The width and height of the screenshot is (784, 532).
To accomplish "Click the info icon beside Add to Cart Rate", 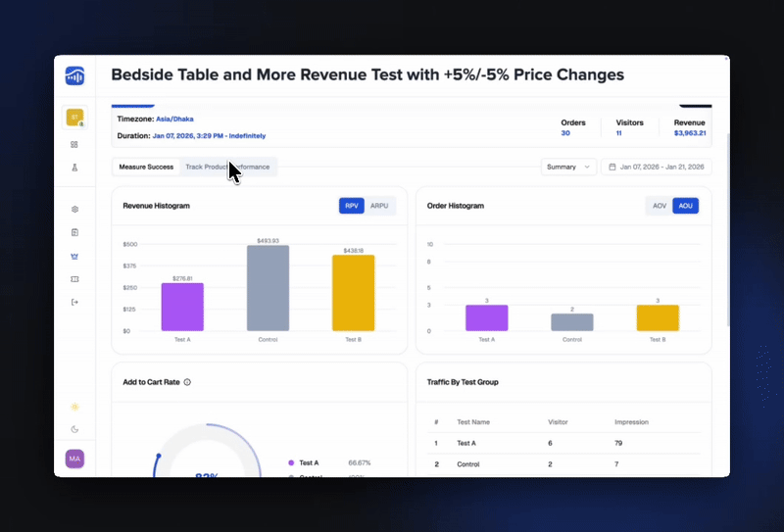I will [x=187, y=382].
